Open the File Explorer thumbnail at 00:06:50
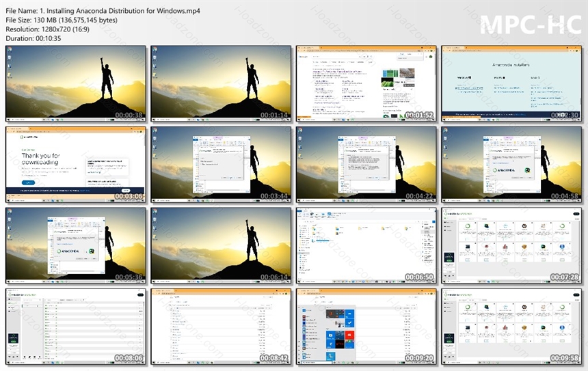The width and height of the screenshot is (588, 371). (x=366, y=245)
